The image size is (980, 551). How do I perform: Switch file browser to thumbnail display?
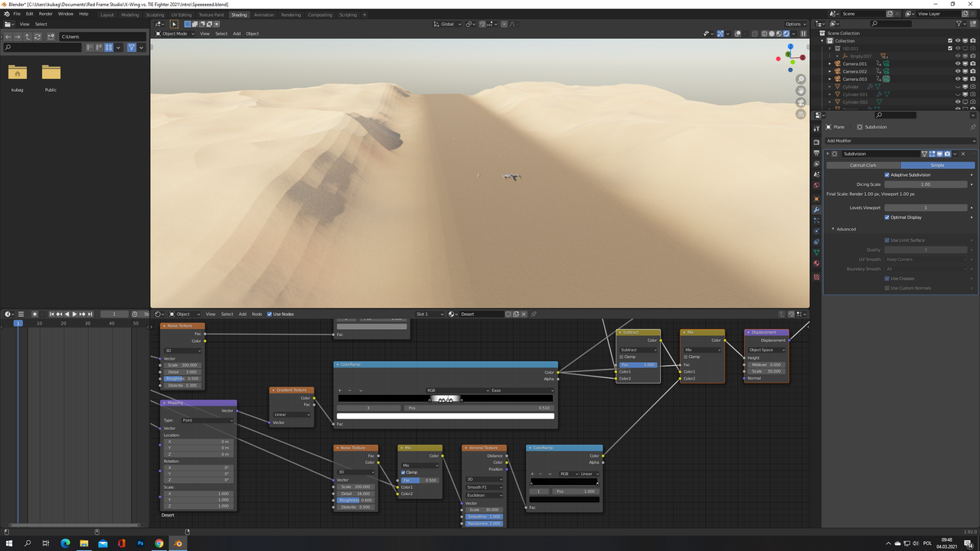(109, 47)
